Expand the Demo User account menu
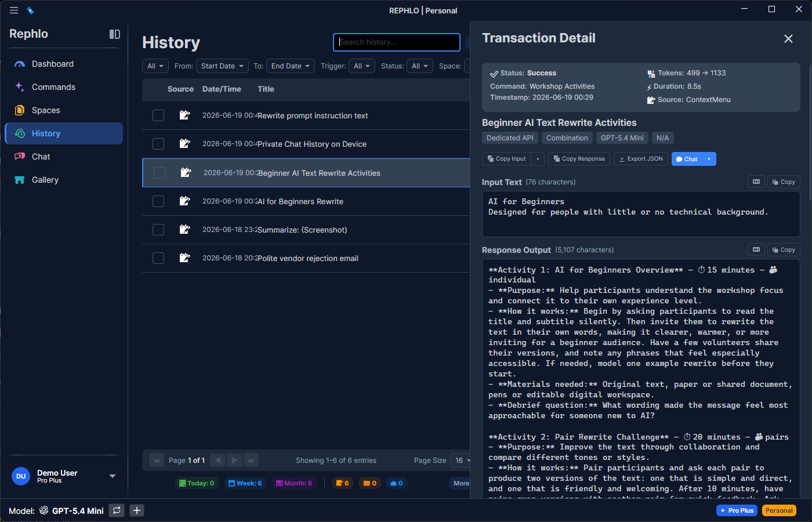The height and width of the screenshot is (522, 812). (x=113, y=476)
